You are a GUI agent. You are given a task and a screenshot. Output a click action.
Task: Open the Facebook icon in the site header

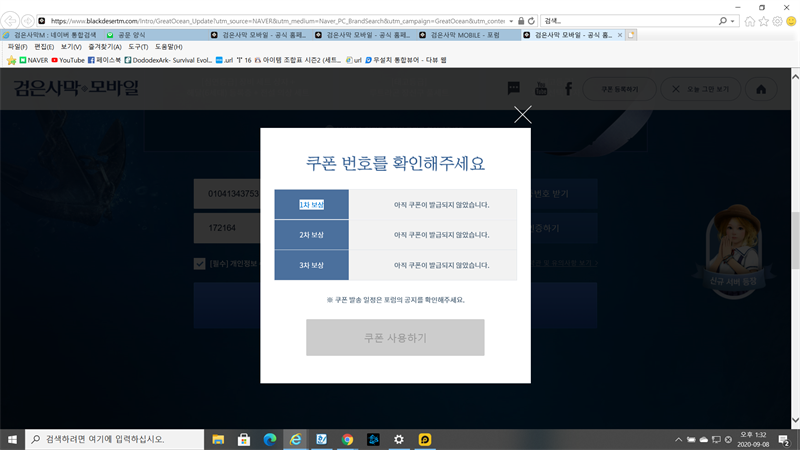(568, 89)
